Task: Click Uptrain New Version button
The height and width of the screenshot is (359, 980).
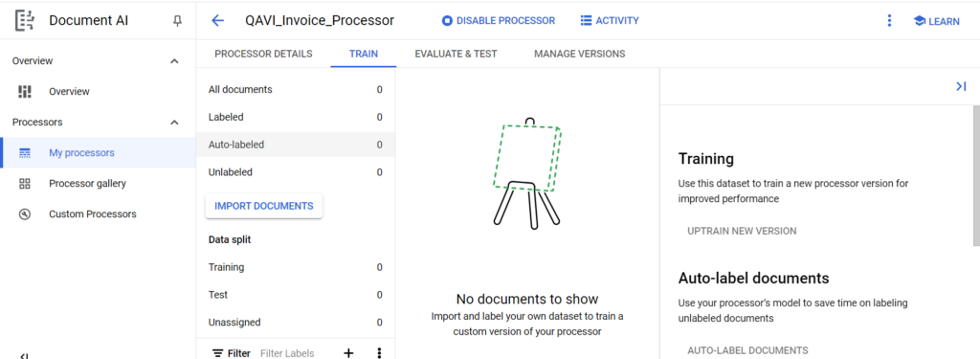Action: point(742,231)
